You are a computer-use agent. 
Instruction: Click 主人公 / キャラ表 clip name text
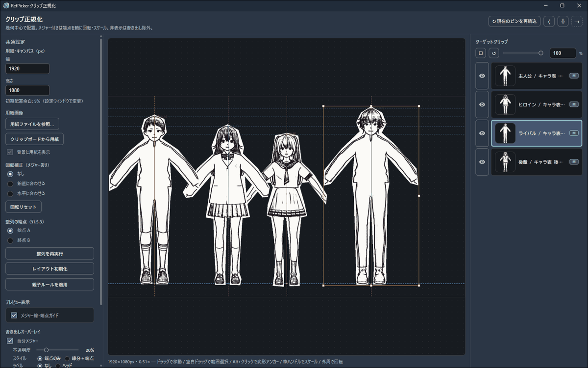pyautogui.click(x=541, y=76)
